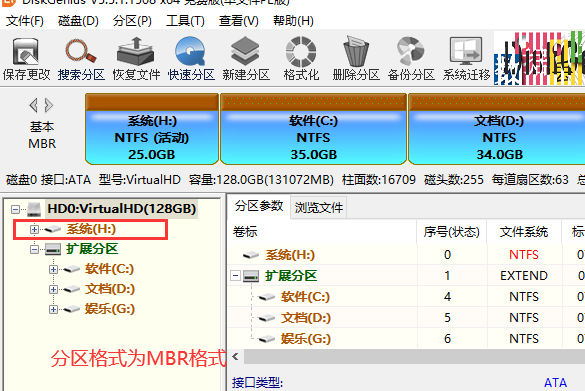Click the 保存更改 save changes icon
Screen dimensions: 585x391
[x=26, y=59]
